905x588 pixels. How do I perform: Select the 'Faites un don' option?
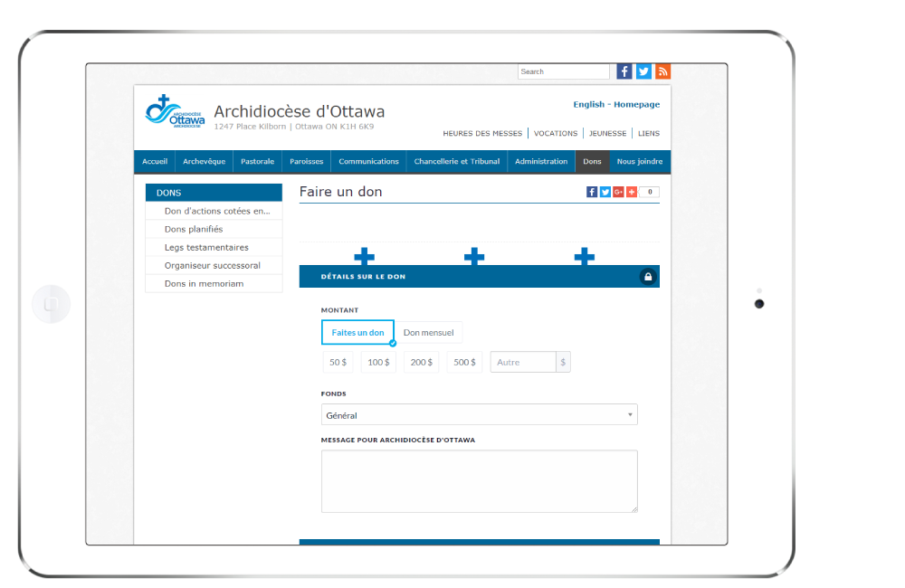pyautogui.click(x=357, y=333)
